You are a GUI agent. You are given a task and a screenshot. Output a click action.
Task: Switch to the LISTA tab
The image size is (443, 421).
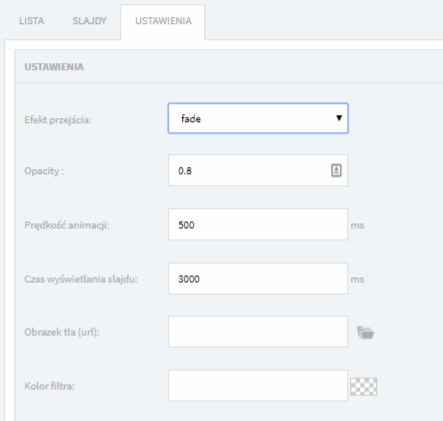(32, 21)
